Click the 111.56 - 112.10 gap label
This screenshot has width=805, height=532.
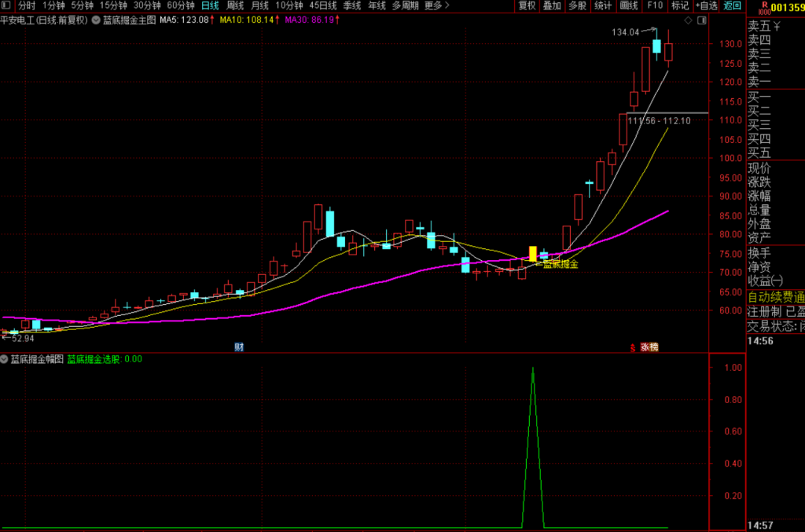(660, 121)
